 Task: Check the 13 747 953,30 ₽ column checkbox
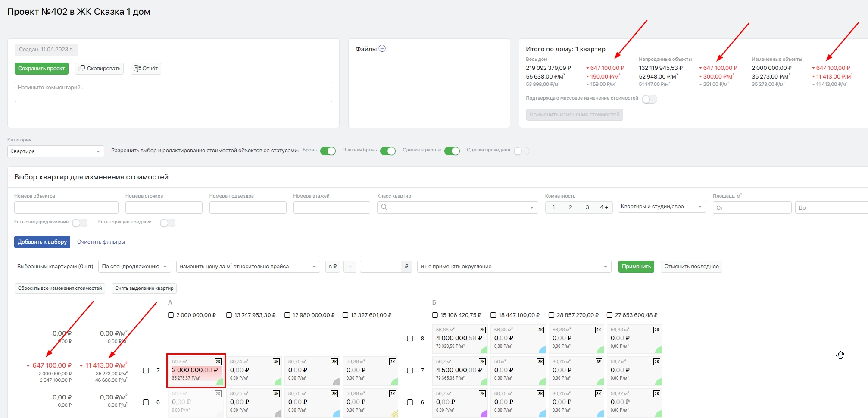[229, 315]
